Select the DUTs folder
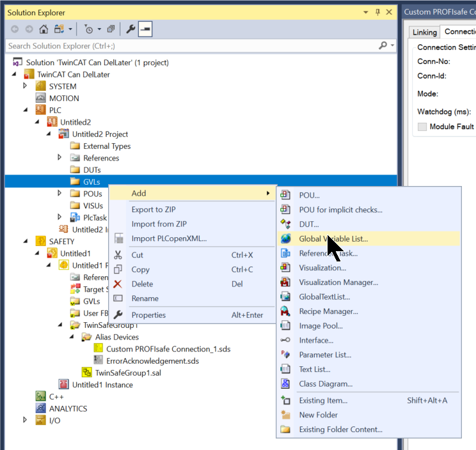Image resolution: width=476 pixels, height=450 pixels. point(92,170)
